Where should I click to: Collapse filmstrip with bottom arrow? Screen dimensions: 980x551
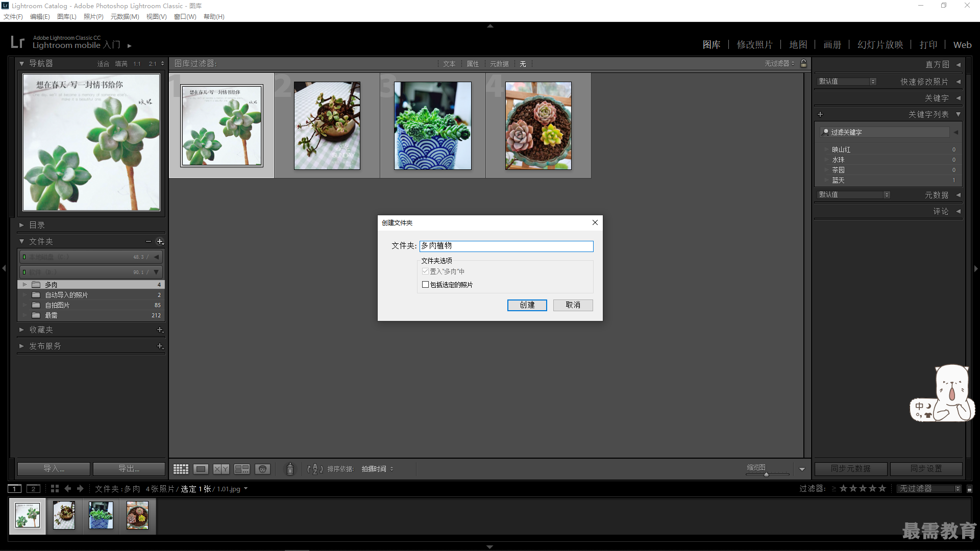pos(490,547)
